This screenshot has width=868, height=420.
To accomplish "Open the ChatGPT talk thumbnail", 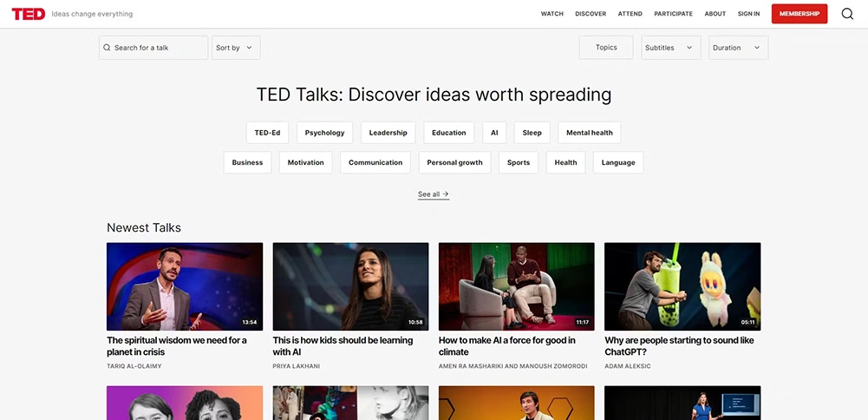I will tap(682, 286).
